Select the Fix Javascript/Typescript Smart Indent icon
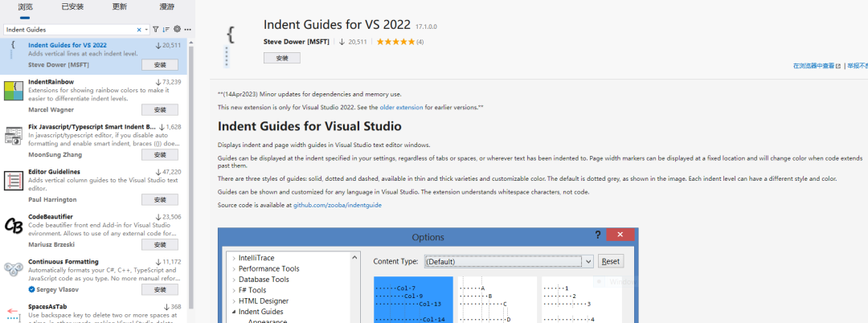This screenshot has width=868, height=323. tap(13, 136)
